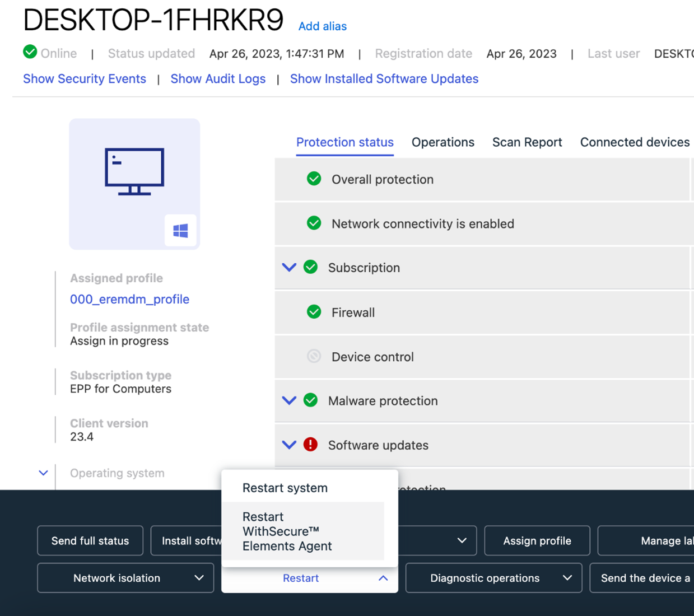This screenshot has width=694, height=616.
Task: Click the Subscription green check icon
Action: [311, 267]
